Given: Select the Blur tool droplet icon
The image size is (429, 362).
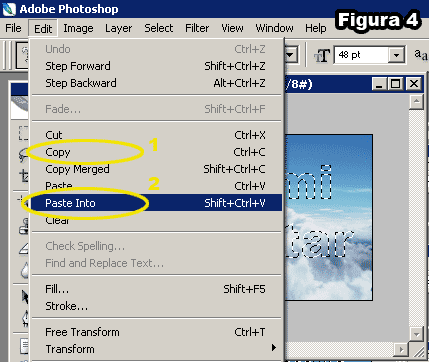Looking at the screenshot, I should (x=25, y=271).
